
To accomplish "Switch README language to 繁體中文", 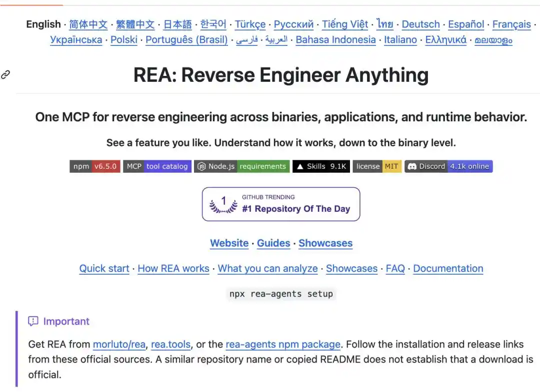I will 135,24.
